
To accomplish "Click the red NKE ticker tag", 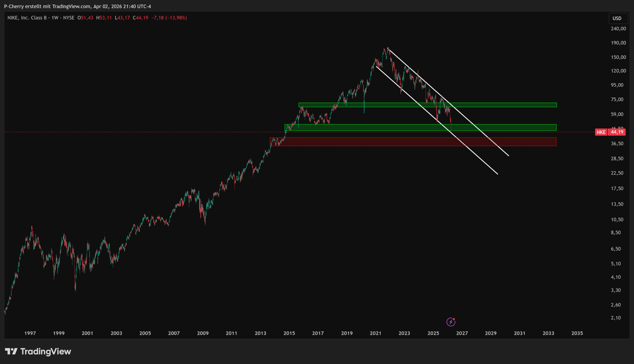I will pyautogui.click(x=601, y=132).
